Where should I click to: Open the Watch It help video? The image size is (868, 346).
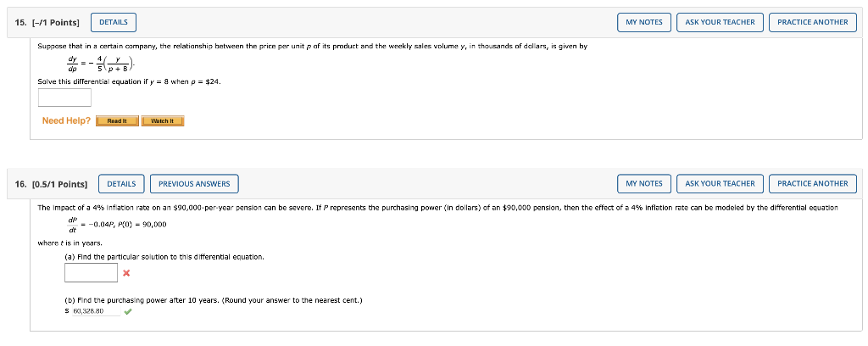tap(162, 120)
